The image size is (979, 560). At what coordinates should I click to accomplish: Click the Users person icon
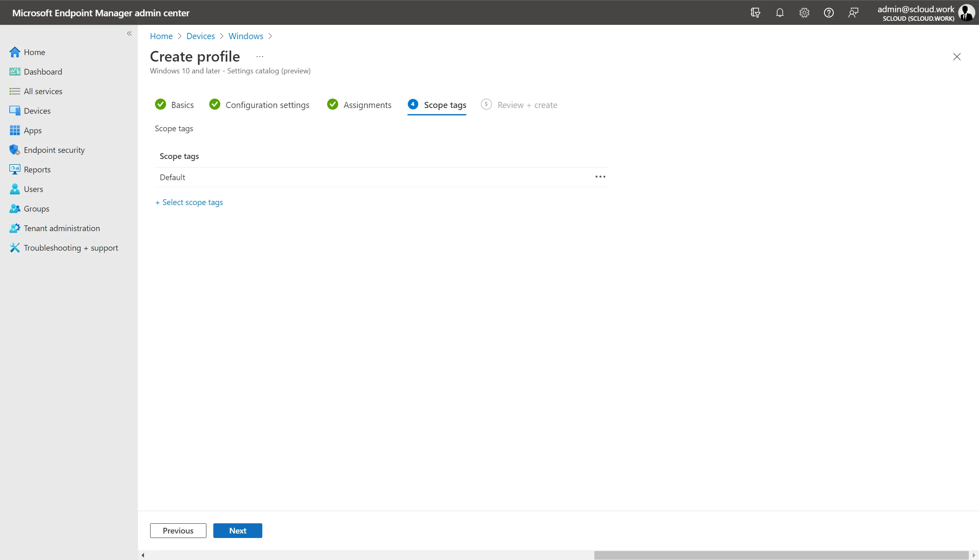(15, 189)
